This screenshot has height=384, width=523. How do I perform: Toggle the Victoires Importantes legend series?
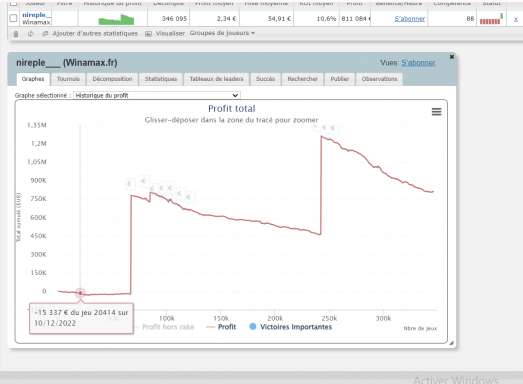pyautogui.click(x=291, y=327)
